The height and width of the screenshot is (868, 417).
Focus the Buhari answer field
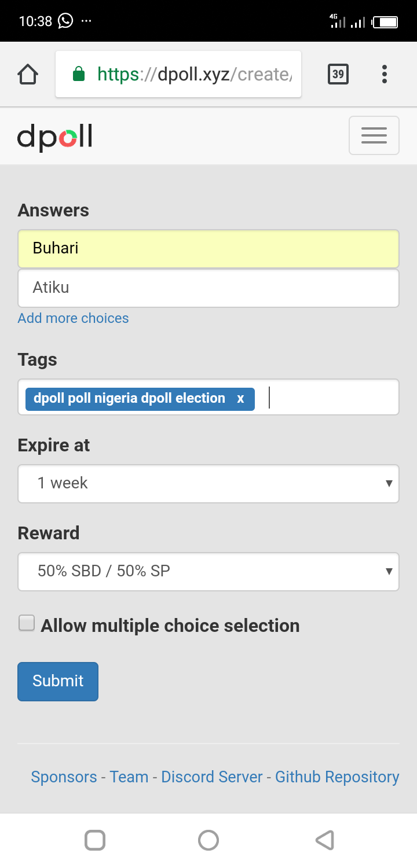pos(209,249)
